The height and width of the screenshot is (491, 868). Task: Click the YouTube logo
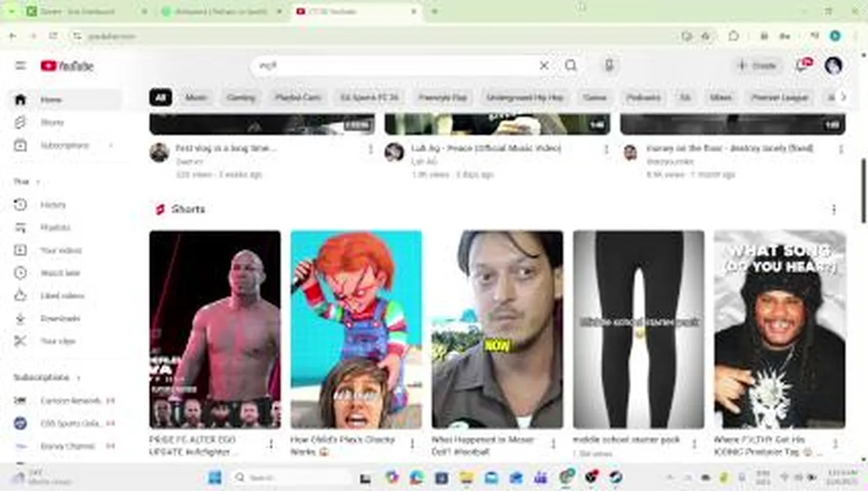point(67,65)
